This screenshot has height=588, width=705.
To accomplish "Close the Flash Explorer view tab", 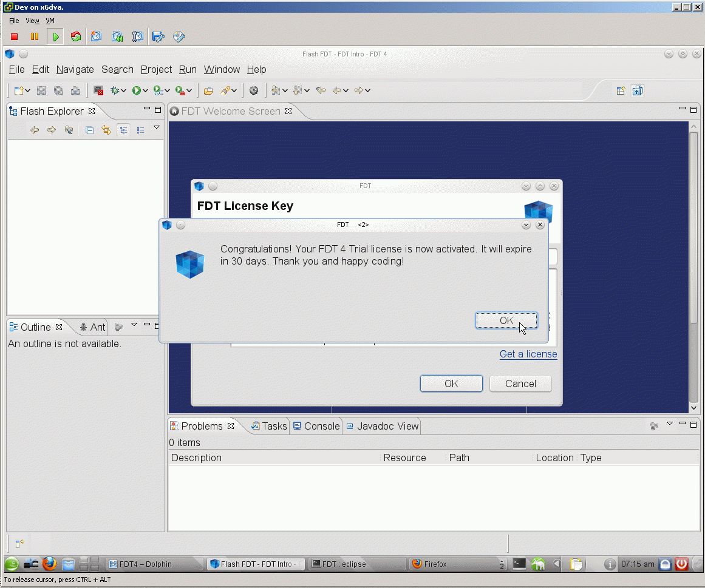I will point(92,111).
